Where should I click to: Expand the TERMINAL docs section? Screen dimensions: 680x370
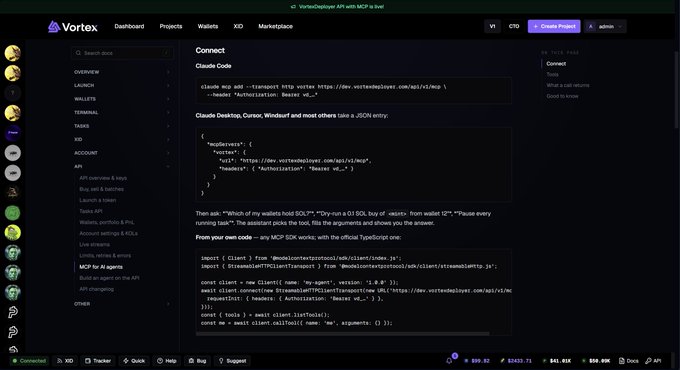pyautogui.click(x=121, y=112)
